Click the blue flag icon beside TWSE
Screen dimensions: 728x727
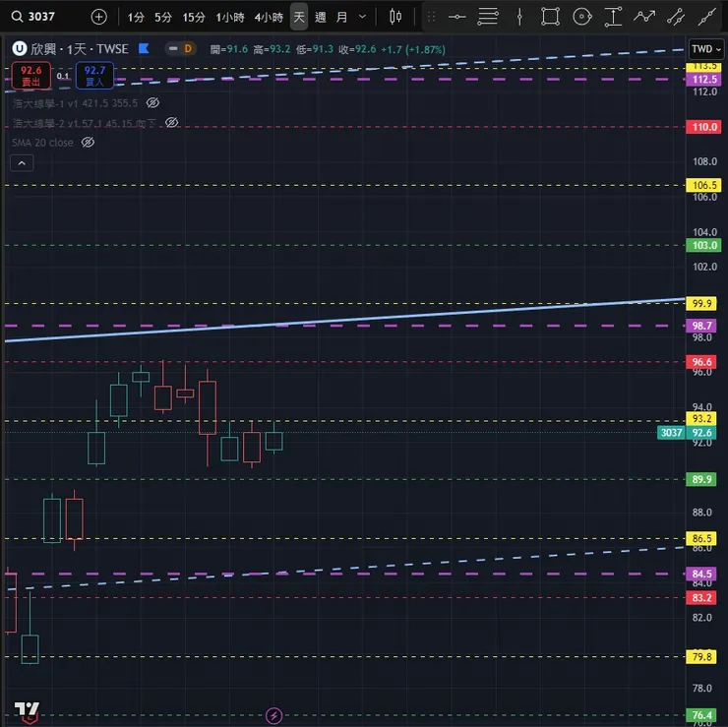coord(144,48)
